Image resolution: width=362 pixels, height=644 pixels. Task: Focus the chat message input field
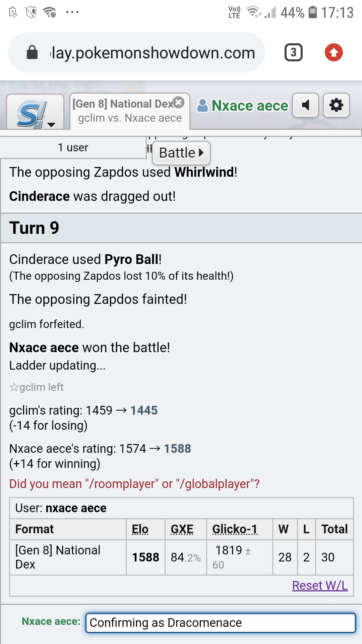220,623
